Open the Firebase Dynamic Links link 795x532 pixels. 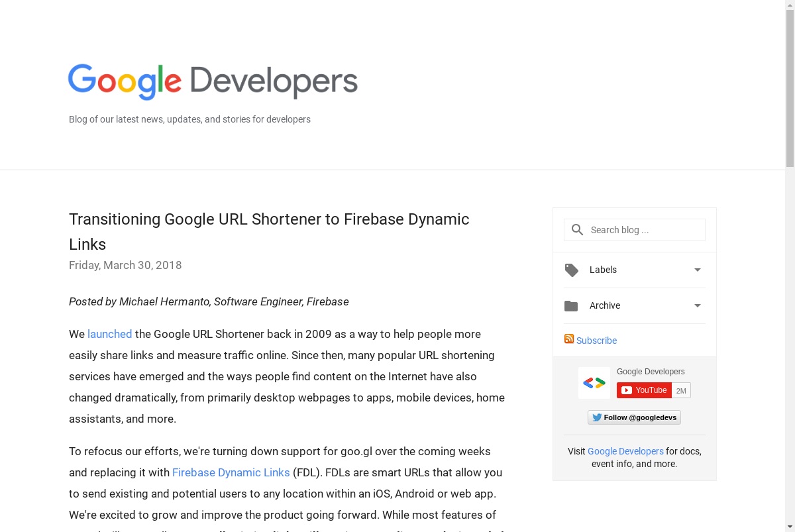231,472
